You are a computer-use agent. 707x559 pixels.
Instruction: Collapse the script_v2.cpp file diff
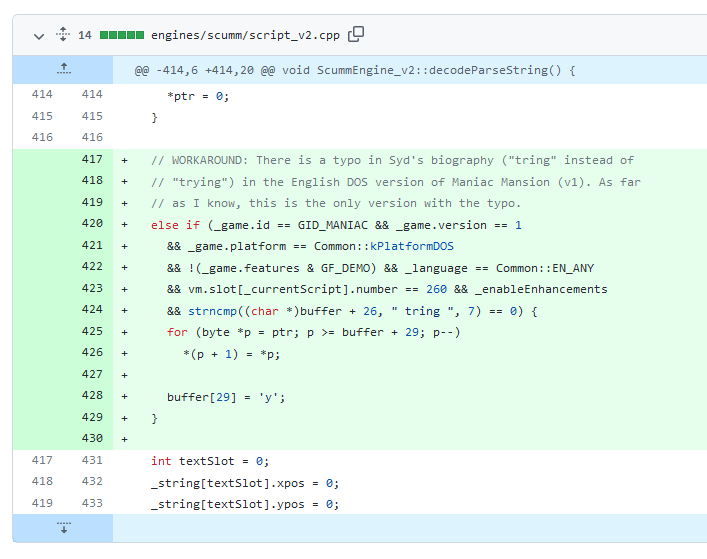point(38,35)
